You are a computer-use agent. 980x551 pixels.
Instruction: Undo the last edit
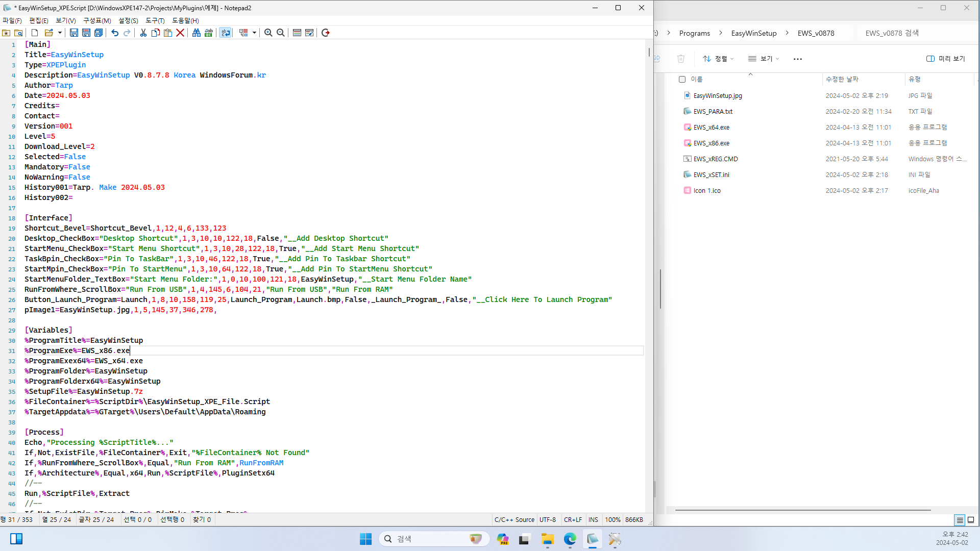pos(115,33)
